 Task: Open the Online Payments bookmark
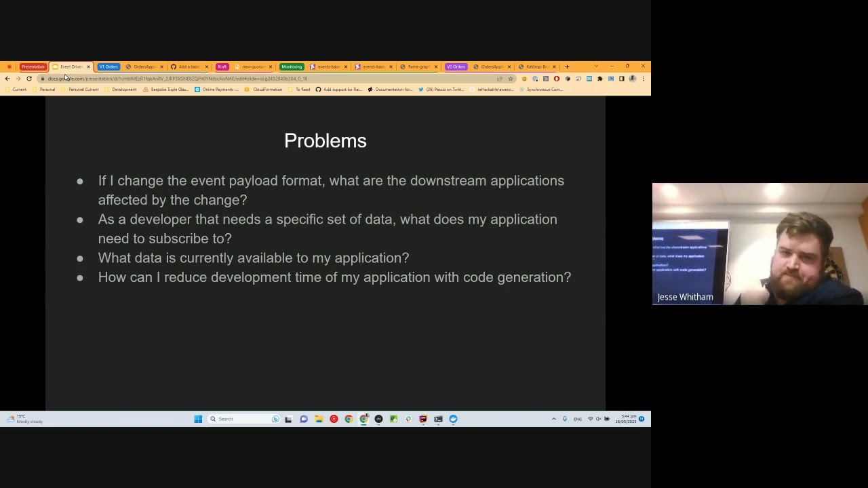[216, 89]
